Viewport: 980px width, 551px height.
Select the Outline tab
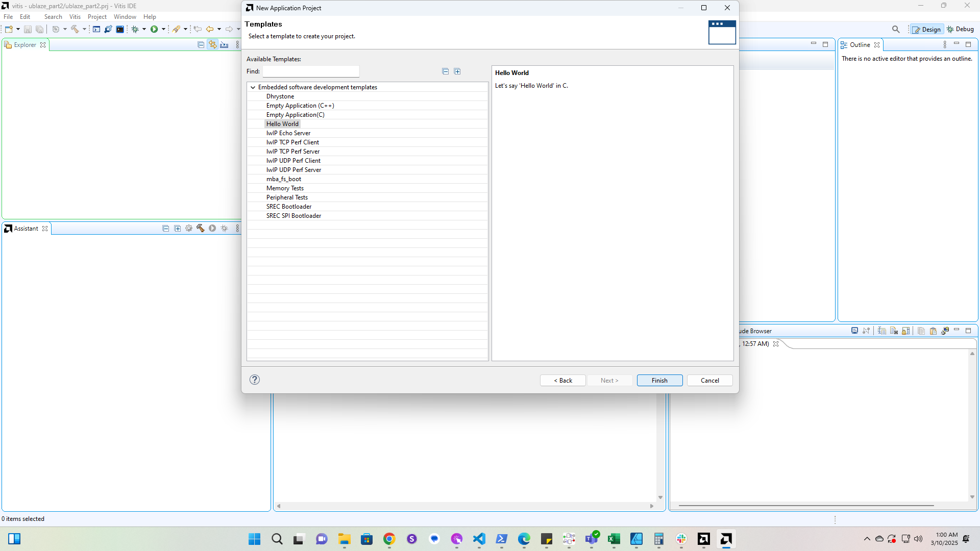[x=859, y=45]
